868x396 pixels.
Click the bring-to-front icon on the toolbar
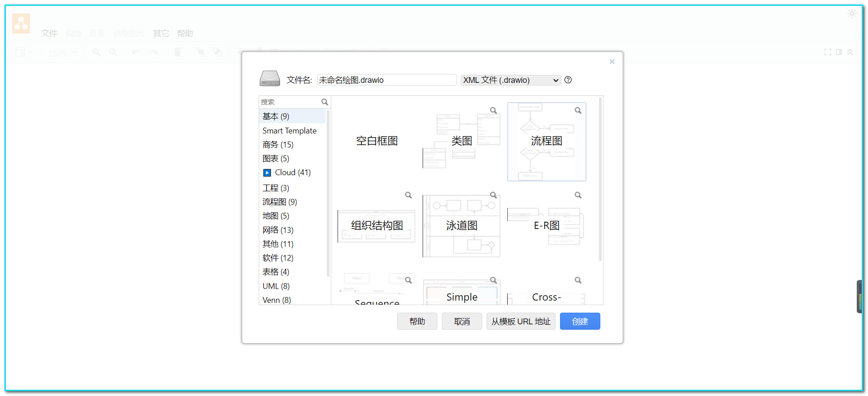coord(201,52)
